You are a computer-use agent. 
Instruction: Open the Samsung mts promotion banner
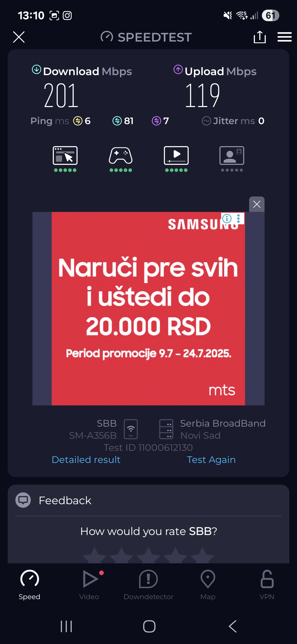148,309
